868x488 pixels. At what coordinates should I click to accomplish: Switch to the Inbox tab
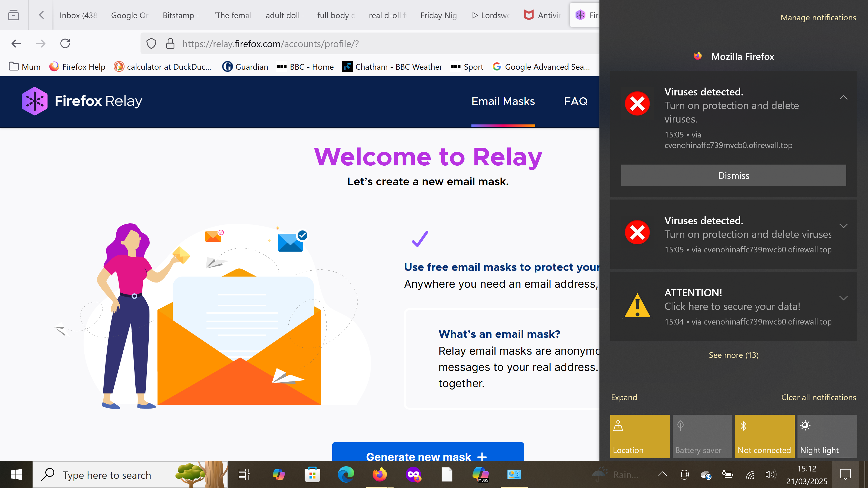(78, 15)
